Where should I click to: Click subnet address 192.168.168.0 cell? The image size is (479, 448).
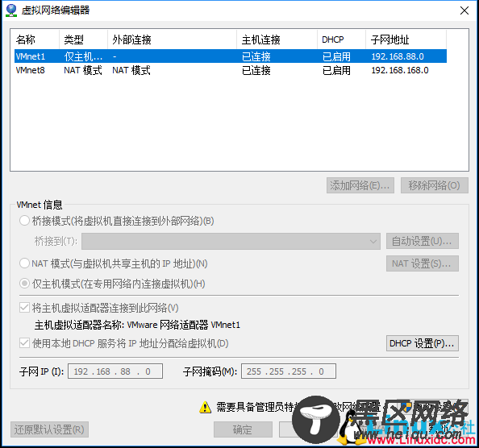tap(400, 70)
